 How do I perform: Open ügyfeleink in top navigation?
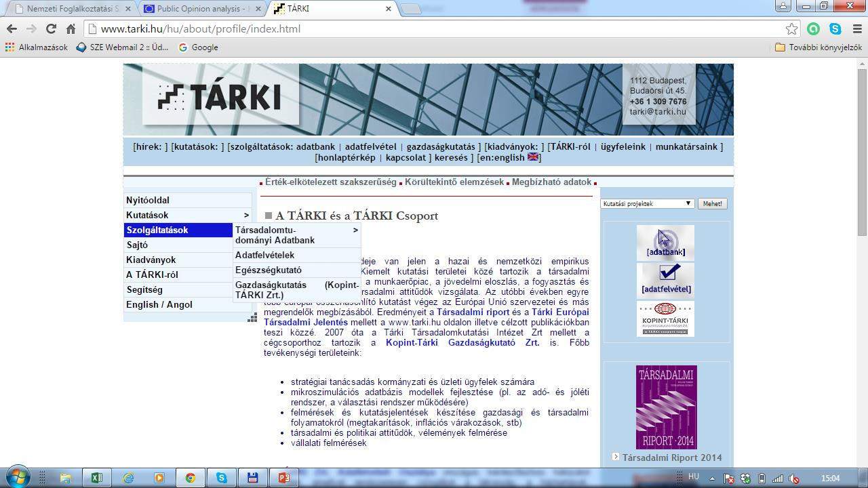pyautogui.click(x=623, y=146)
